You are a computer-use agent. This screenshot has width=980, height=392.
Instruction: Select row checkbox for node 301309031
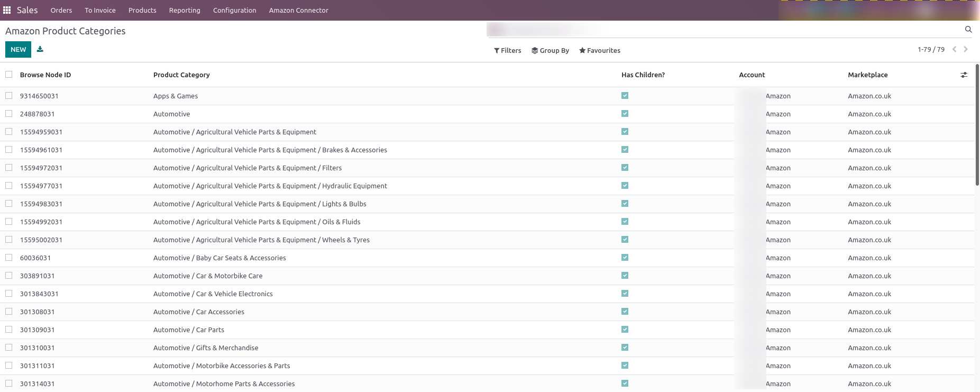click(x=9, y=330)
